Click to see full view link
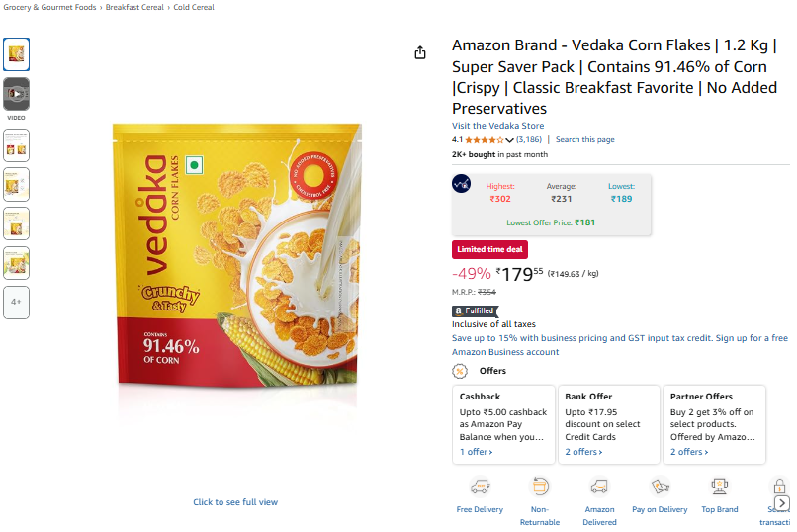Image resolution: width=797 pixels, height=532 pixels. (235, 502)
